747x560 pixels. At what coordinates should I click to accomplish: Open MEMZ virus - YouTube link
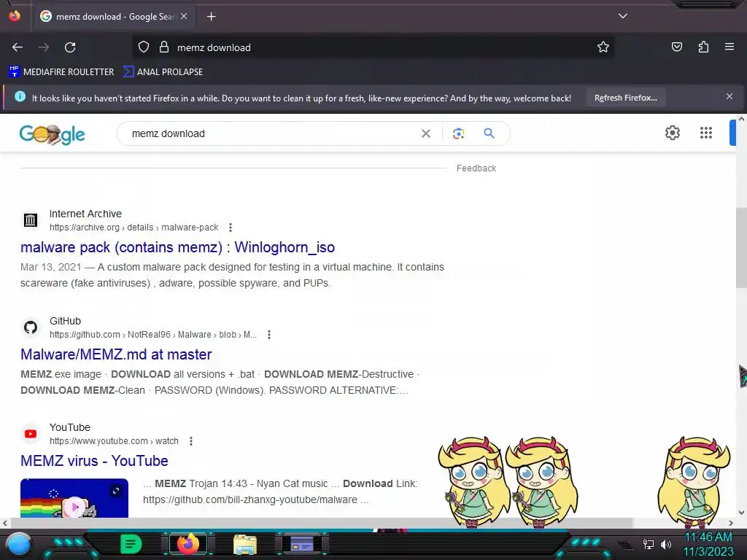[94, 461]
